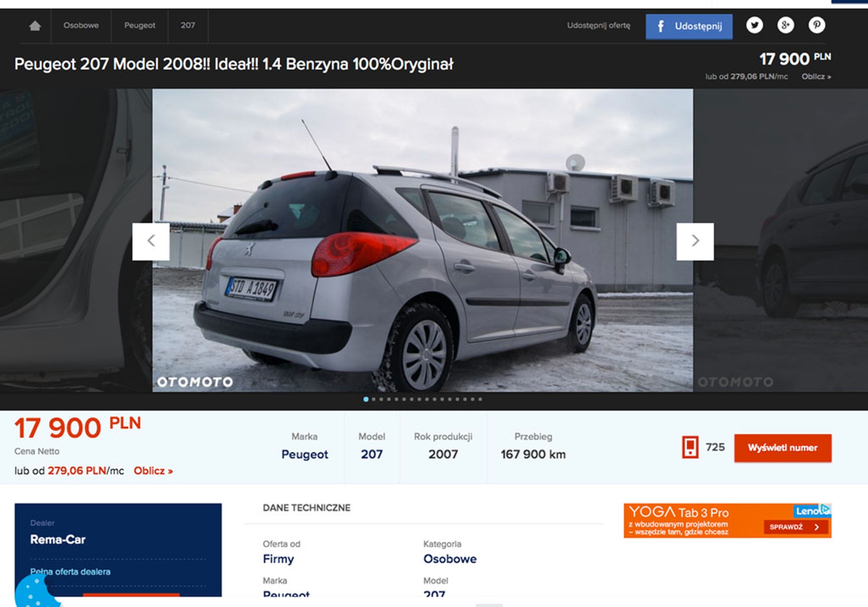Click Oblicz next to 279,06 PLN/mc
Screen dimensions: 868x607
(153, 471)
